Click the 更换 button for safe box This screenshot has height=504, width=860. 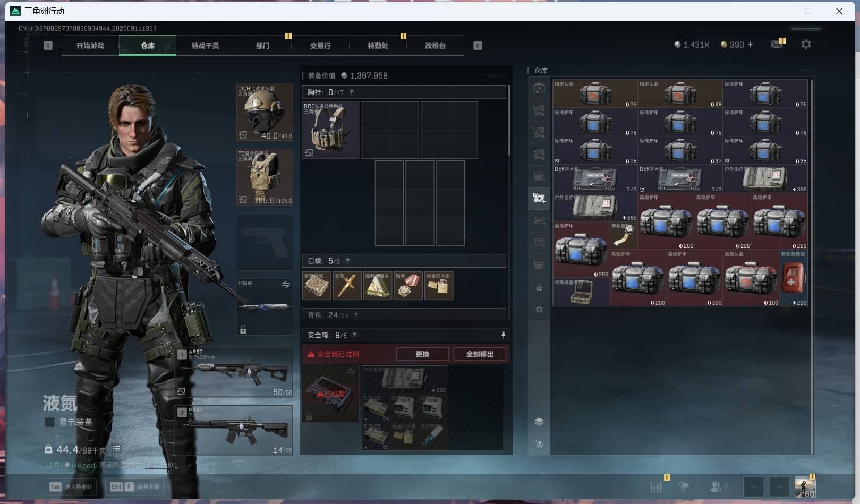pyautogui.click(x=422, y=354)
